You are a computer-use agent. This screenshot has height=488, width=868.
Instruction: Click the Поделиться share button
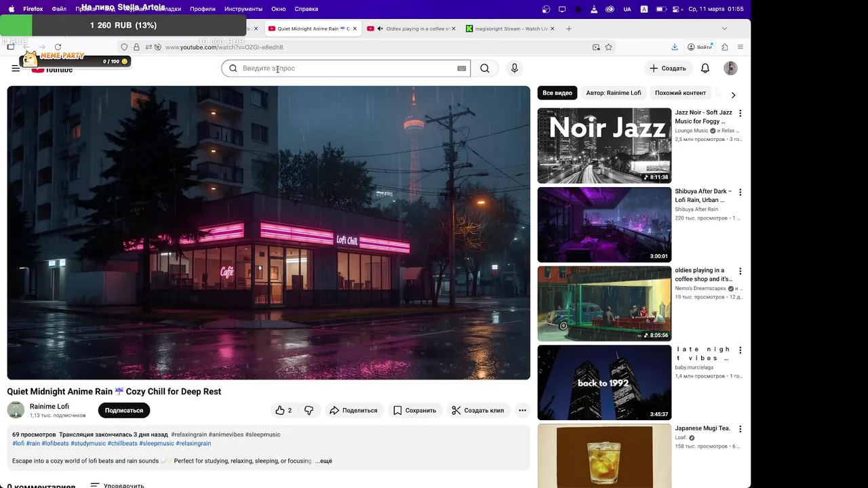353,410
